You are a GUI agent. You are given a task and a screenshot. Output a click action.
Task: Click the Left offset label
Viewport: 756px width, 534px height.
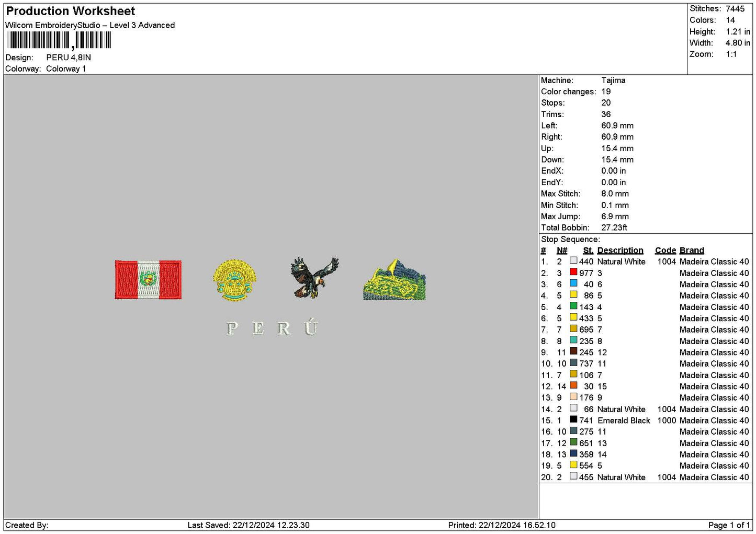[x=549, y=126]
